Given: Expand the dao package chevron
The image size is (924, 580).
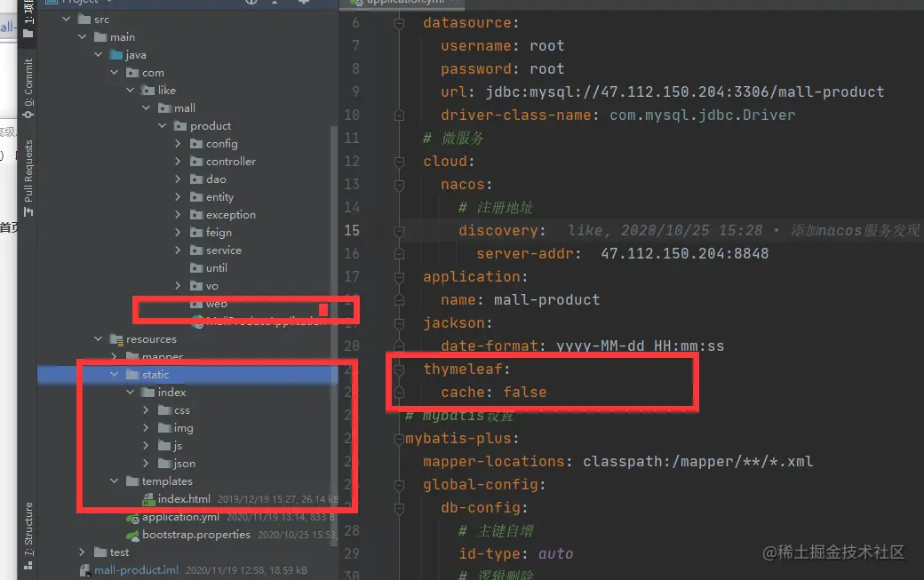Looking at the screenshot, I should (x=178, y=179).
